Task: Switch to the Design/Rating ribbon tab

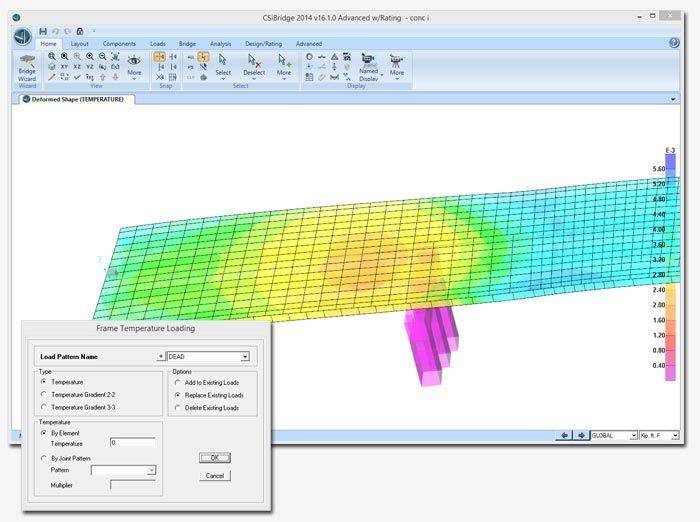Action: (263, 44)
